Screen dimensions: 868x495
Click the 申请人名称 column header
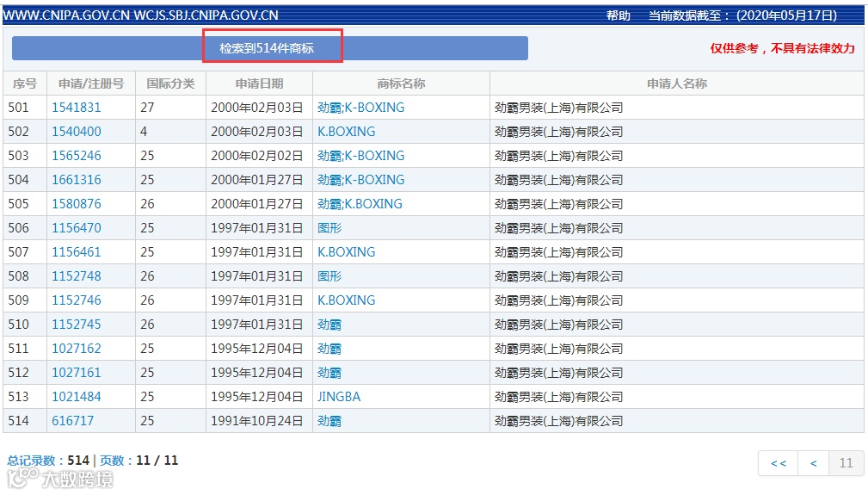pyautogui.click(x=676, y=84)
